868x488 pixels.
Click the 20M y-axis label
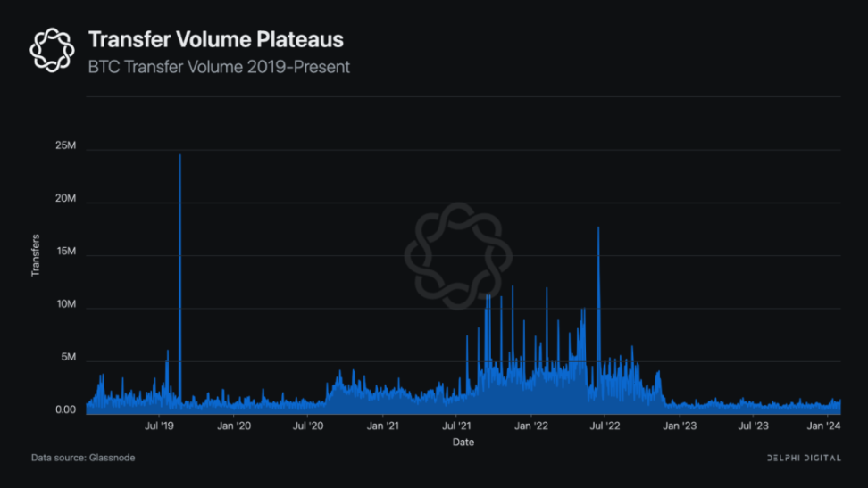click(65, 199)
